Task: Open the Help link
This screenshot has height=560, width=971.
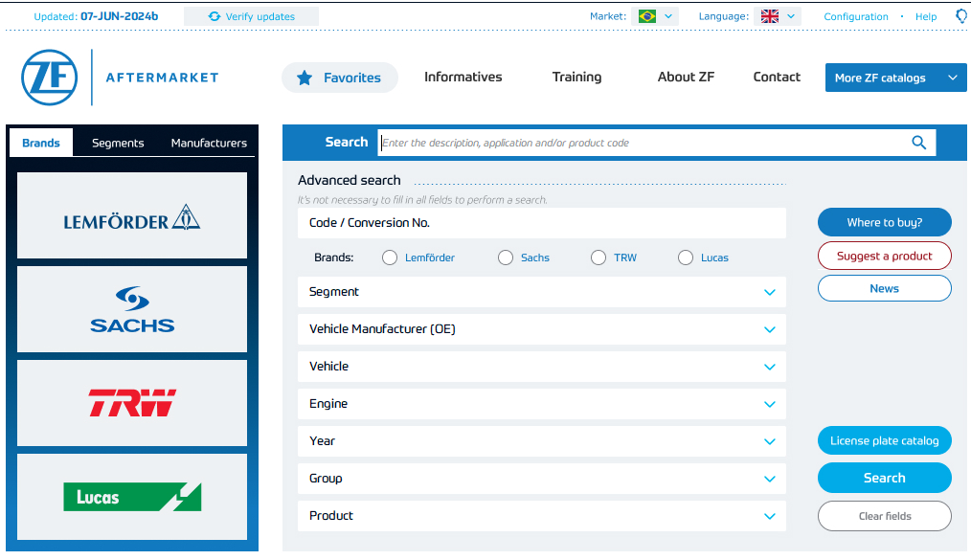Action: 926,16
